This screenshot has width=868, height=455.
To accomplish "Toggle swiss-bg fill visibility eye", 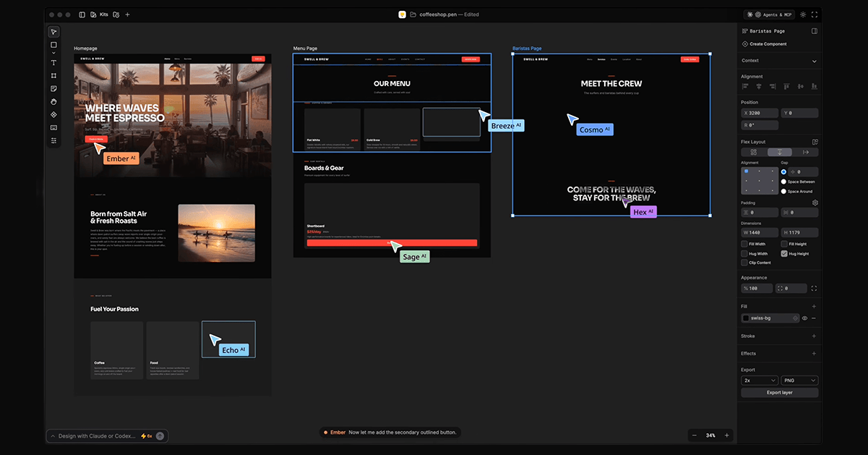I will [804, 318].
